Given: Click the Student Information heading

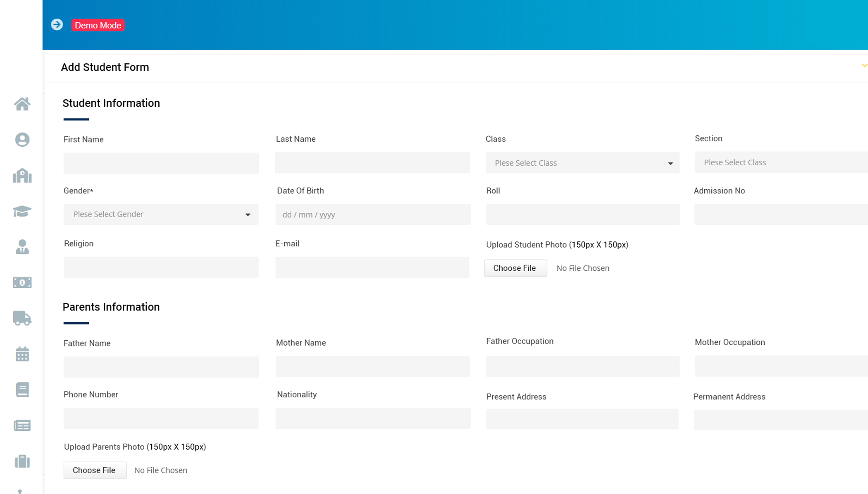Looking at the screenshot, I should point(111,103).
